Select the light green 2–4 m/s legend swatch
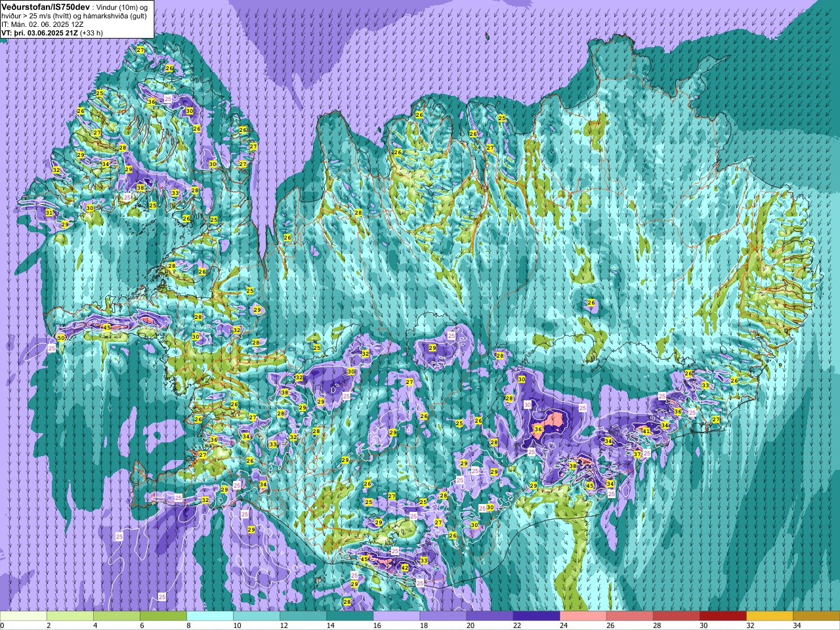 [70, 616]
